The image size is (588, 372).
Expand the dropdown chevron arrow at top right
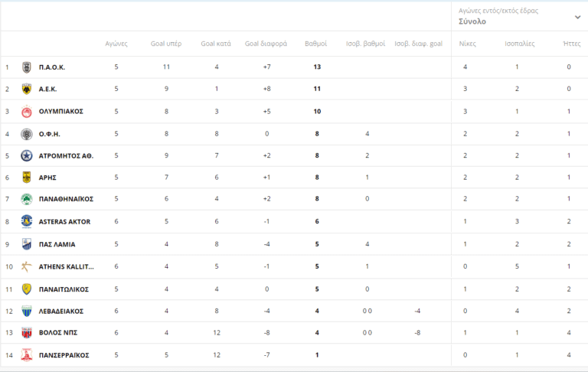click(x=577, y=17)
